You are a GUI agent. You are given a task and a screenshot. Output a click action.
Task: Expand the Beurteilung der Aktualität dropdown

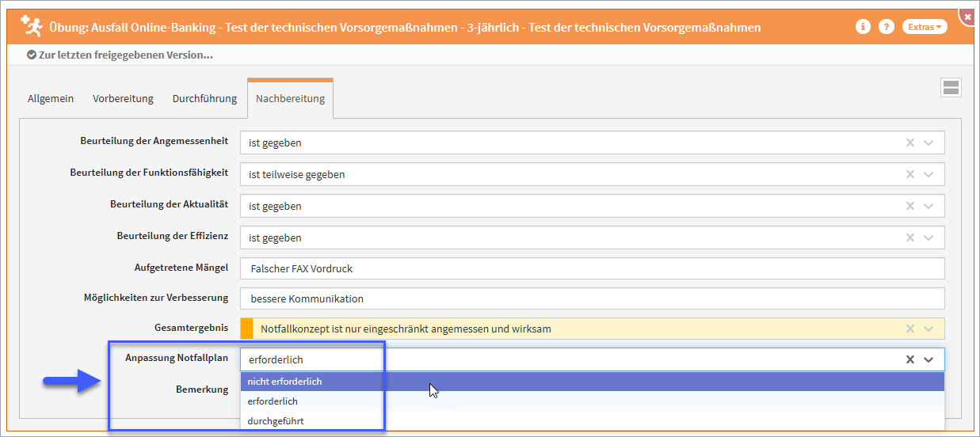(929, 206)
